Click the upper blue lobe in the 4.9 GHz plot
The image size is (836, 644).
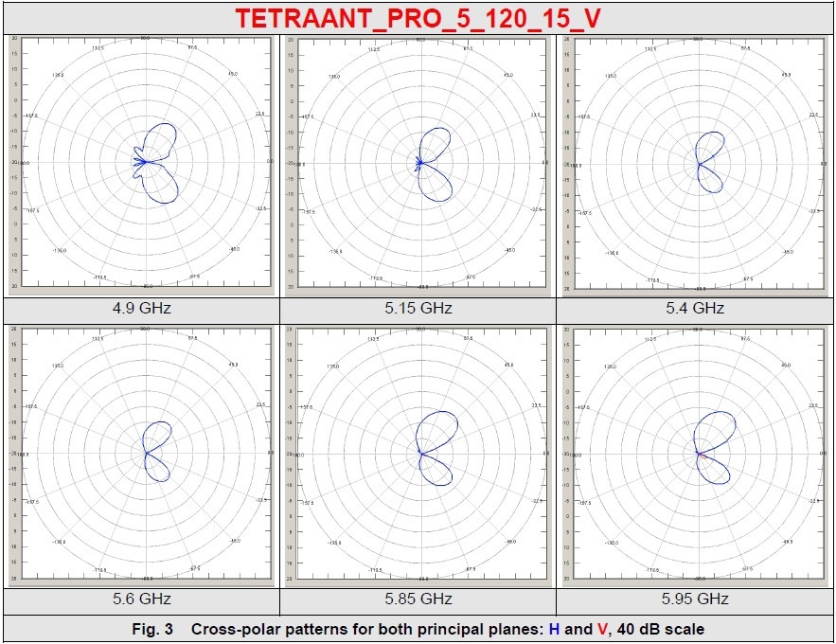point(165,138)
